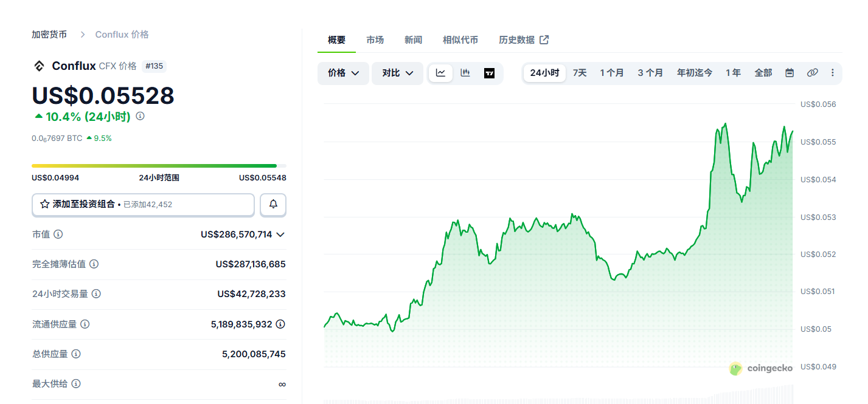Open the calendar date range picker
The height and width of the screenshot is (404, 868).
(790, 73)
